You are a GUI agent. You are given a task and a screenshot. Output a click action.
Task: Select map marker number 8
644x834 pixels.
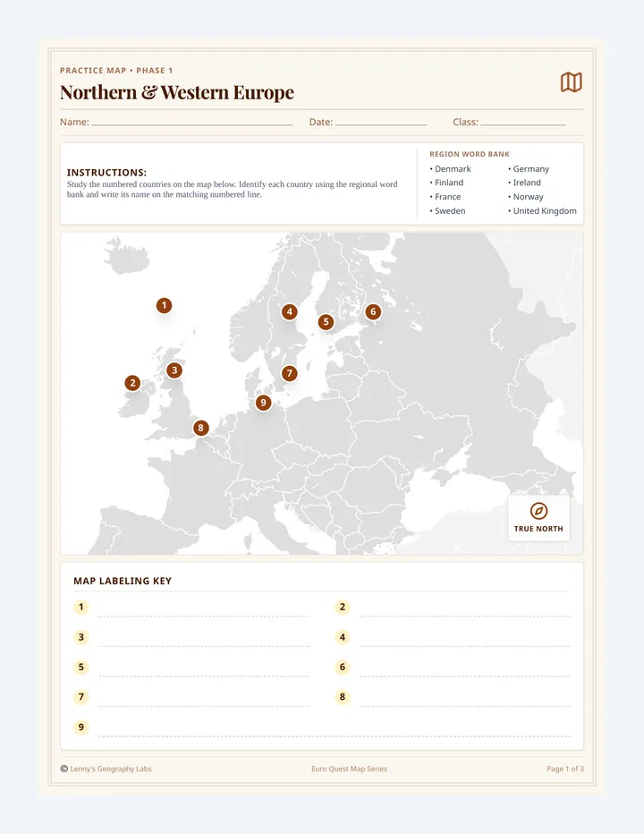coord(200,428)
